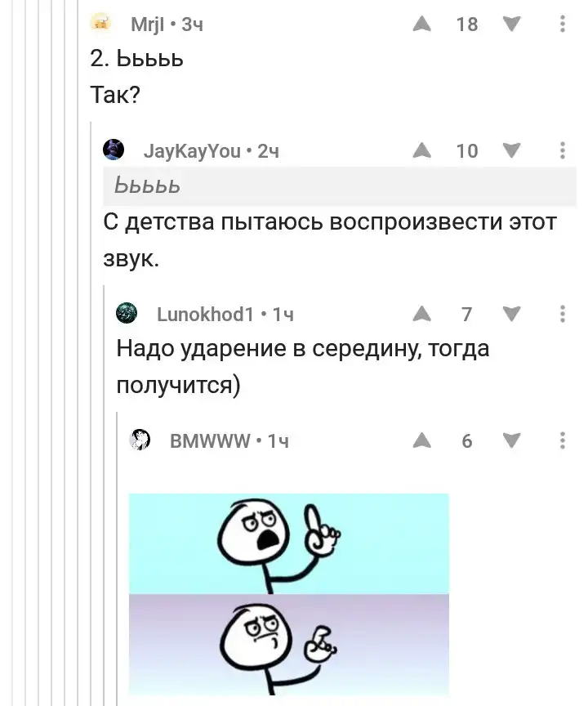588x706 pixels.
Task: Open Lunokhod1 username link
Action: (x=205, y=315)
